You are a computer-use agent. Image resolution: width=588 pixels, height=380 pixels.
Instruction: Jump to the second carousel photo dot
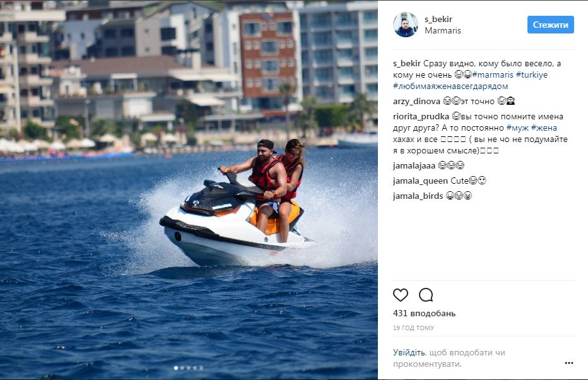182,368
